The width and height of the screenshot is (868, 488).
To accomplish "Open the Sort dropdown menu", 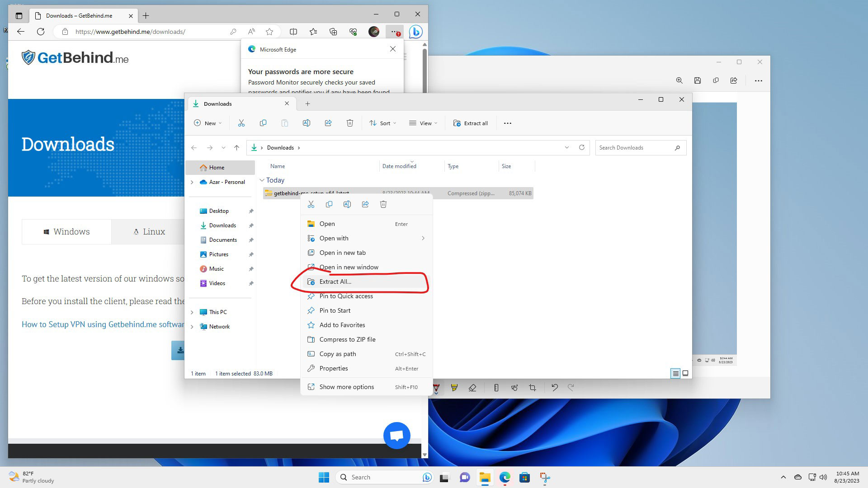I will [383, 123].
